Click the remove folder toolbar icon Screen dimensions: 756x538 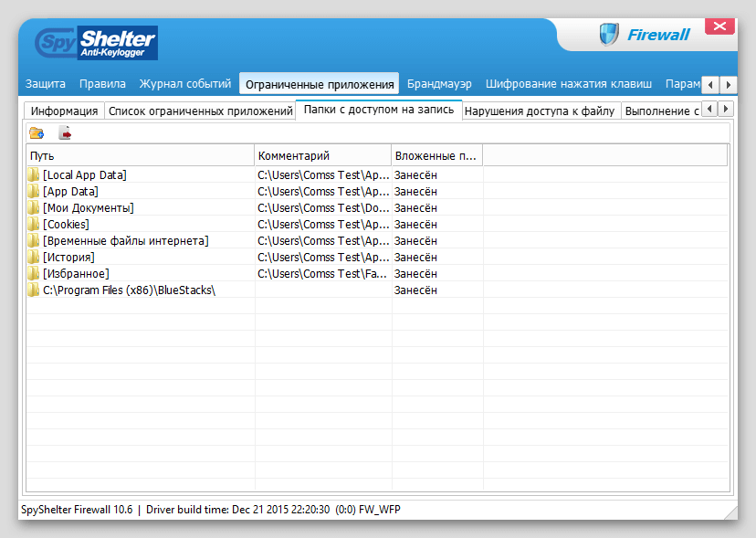pos(65,132)
